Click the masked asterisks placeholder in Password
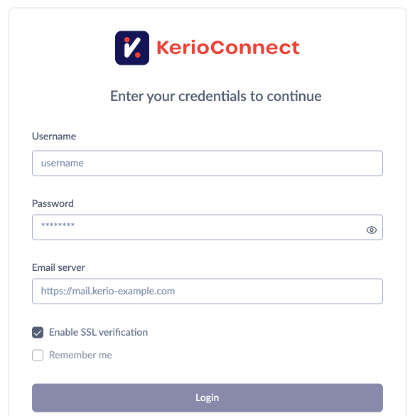Screen dimensions: 416x416 [58, 225]
